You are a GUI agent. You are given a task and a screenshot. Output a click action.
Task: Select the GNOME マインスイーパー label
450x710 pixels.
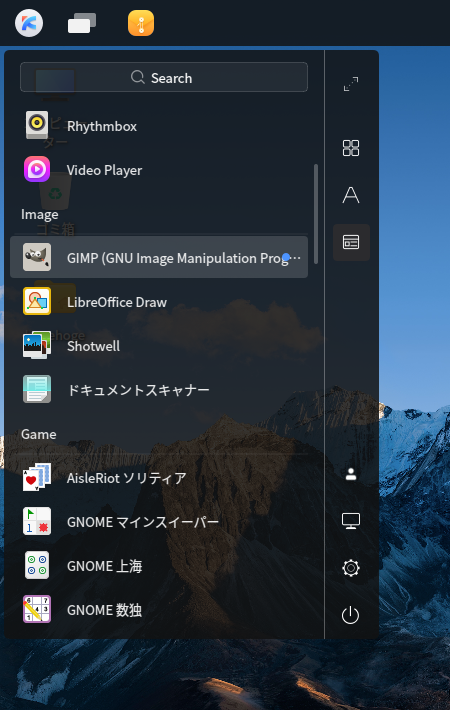[x=143, y=522]
